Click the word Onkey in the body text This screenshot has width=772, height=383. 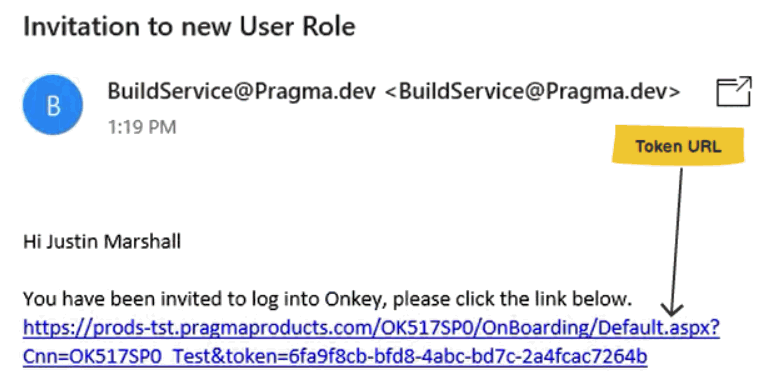[350, 299]
